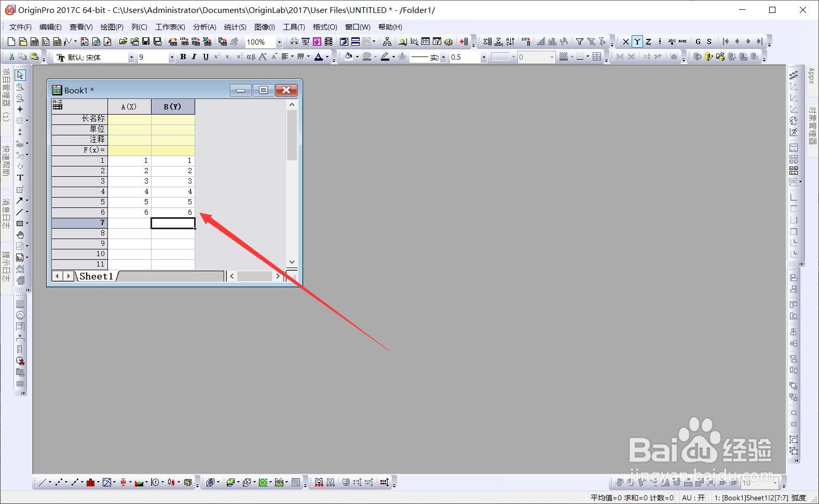
Task: Click the A(X) column header
Action: (x=129, y=106)
